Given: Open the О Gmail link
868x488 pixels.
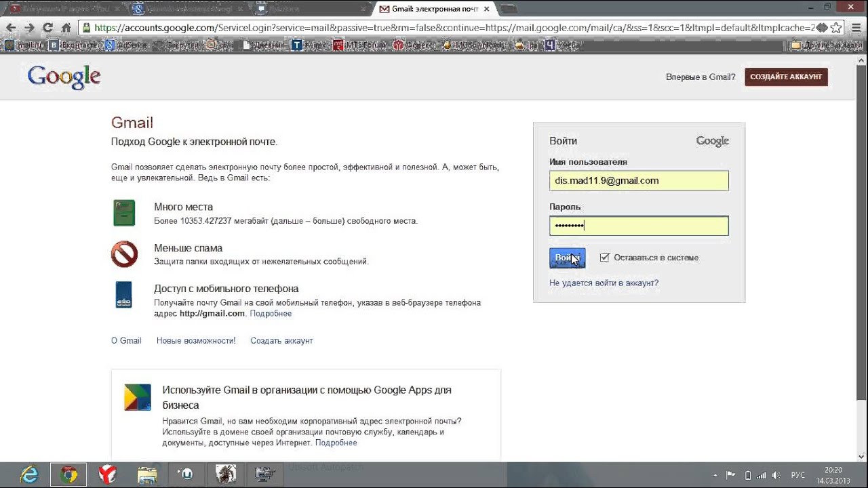Looking at the screenshot, I should (x=126, y=341).
